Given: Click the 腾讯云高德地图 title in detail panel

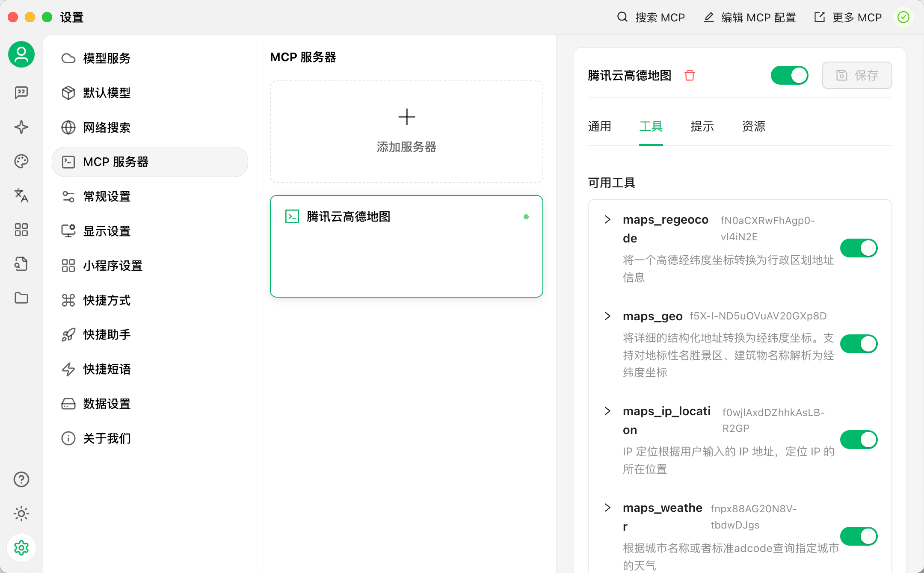Looking at the screenshot, I should pos(629,75).
